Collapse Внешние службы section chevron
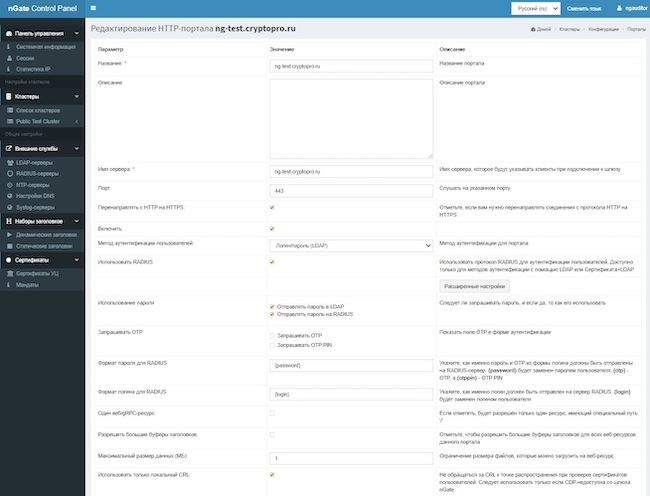This screenshot has width=650, height=496. [x=76, y=148]
